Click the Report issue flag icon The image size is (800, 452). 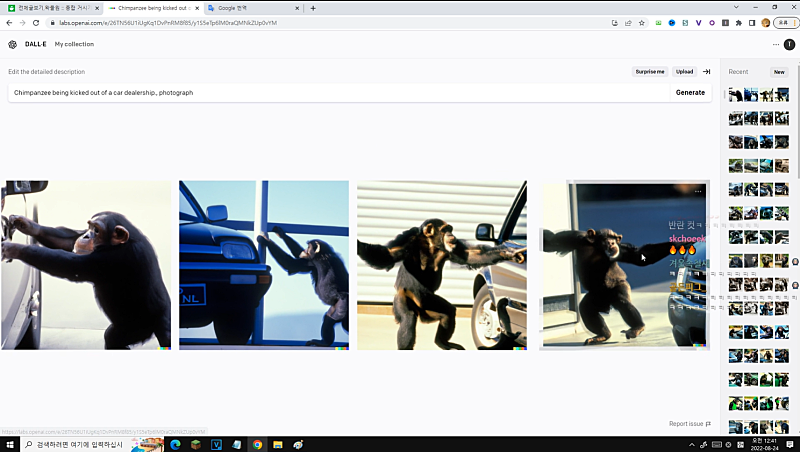709,424
